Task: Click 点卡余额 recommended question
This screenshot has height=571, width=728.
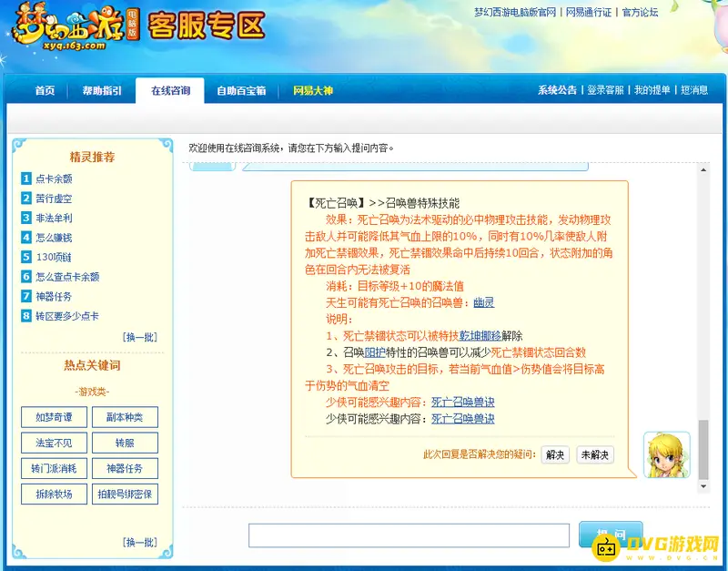Action: coord(54,178)
